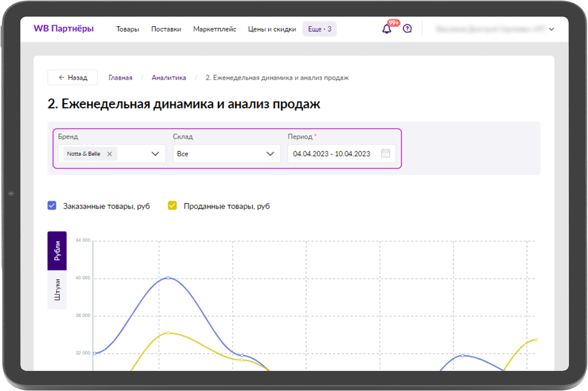Image resolution: width=588 pixels, height=391 pixels.
Task: Click the WB Партнёры logo
Action: tap(63, 29)
